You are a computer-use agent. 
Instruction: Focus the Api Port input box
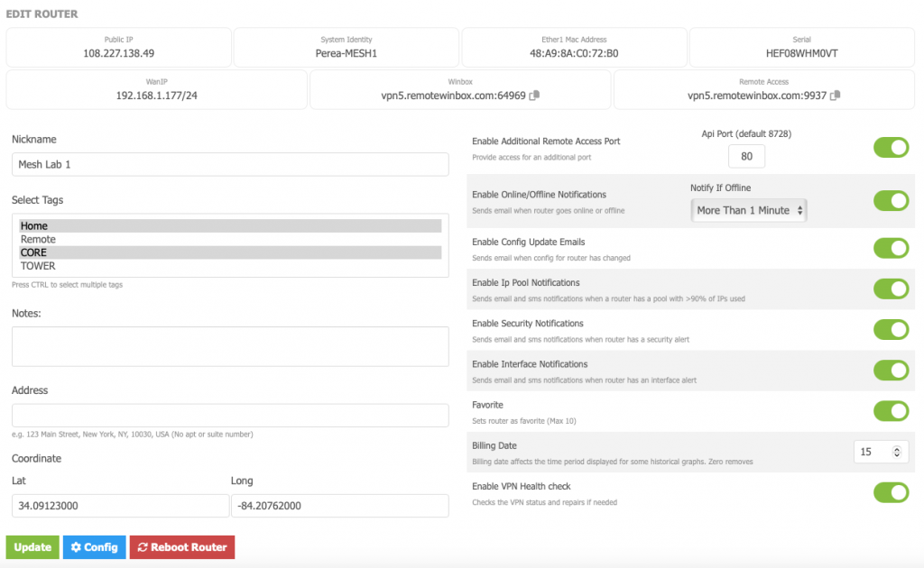(x=746, y=156)
